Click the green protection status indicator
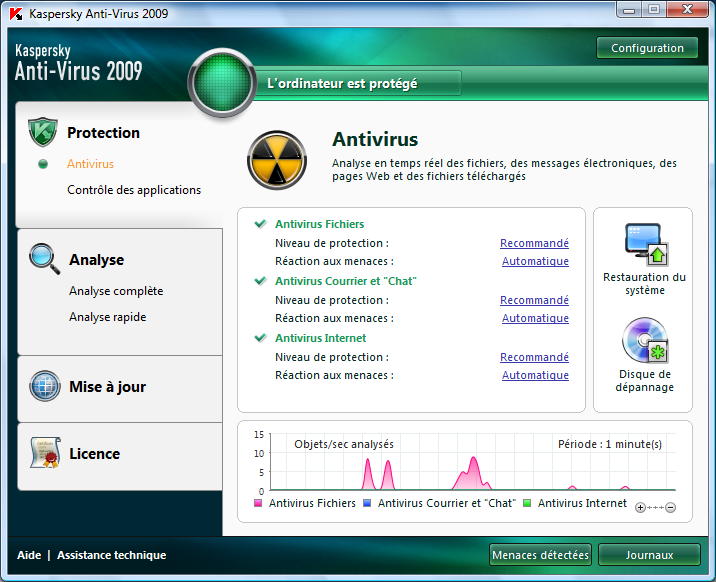The height and width of the screenshot is (582, 716). (x=220, y=84)
